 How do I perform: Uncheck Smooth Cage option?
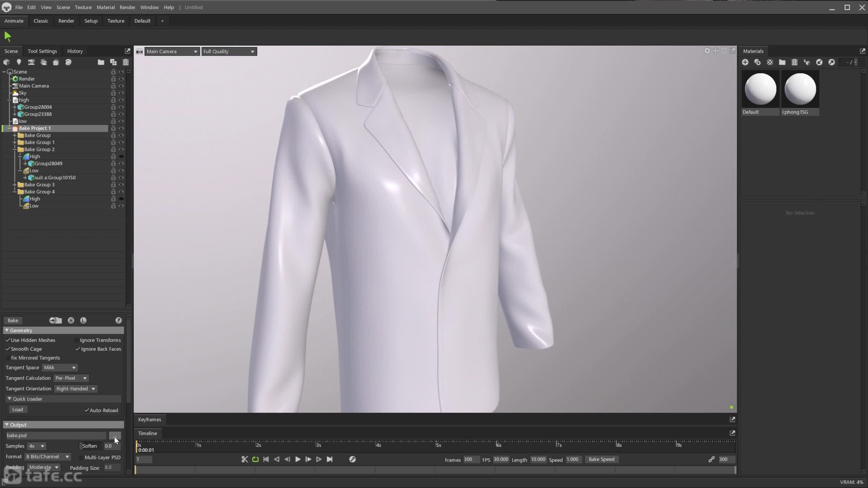pos(8,349)
